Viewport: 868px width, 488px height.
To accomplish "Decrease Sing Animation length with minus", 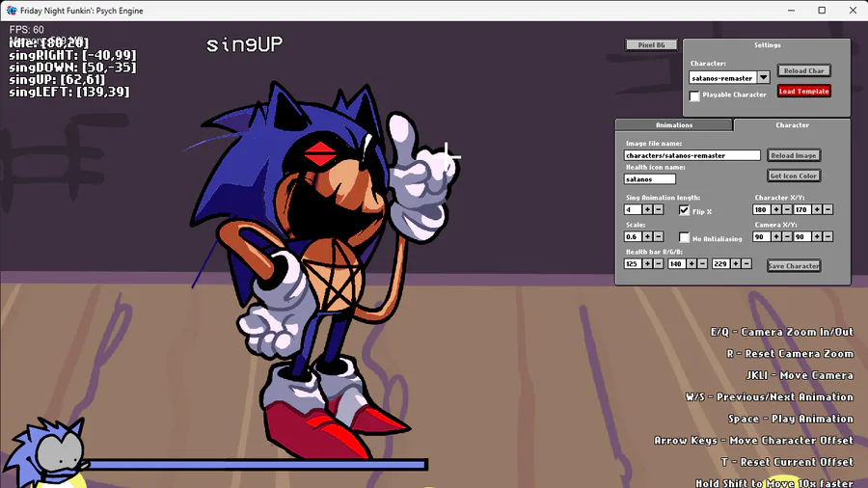I will [658, 209].
